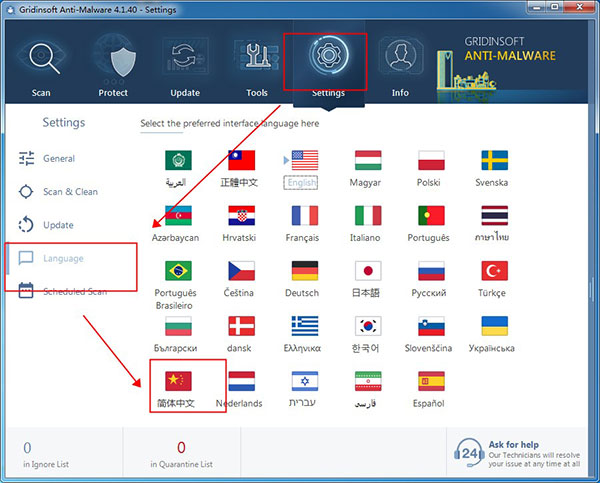This screenshot has width=600, height=483.
Task: Click the Türkçe language label
Action: click(492, 293)
